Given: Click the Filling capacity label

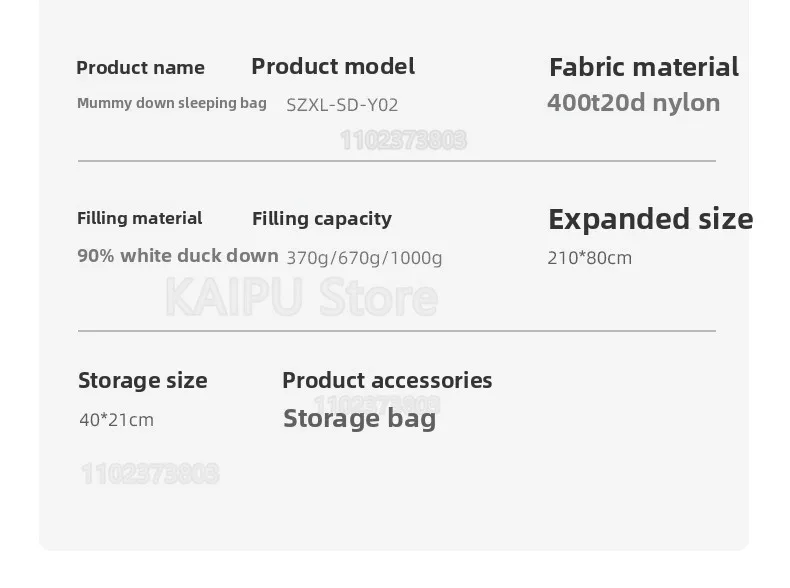Looking at the screenshot, I should pos(322,219).
